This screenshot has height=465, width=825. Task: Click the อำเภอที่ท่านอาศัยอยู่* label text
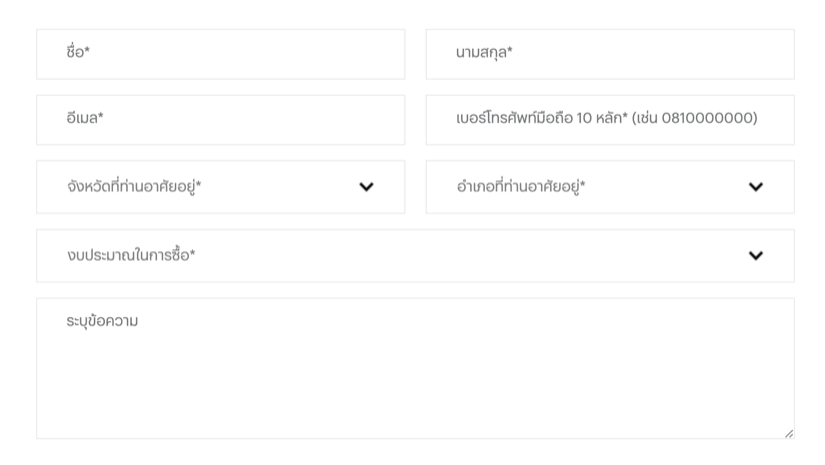tap(521, 186)
